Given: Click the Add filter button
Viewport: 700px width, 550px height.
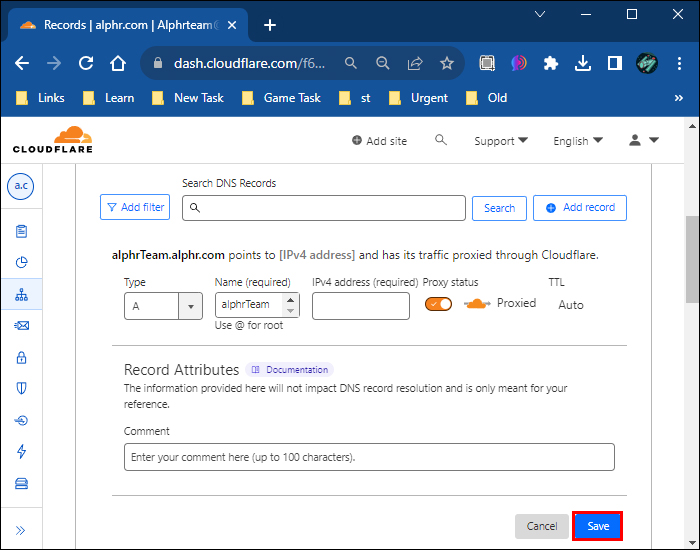Looking at the screenshot, I should point(135,207).
